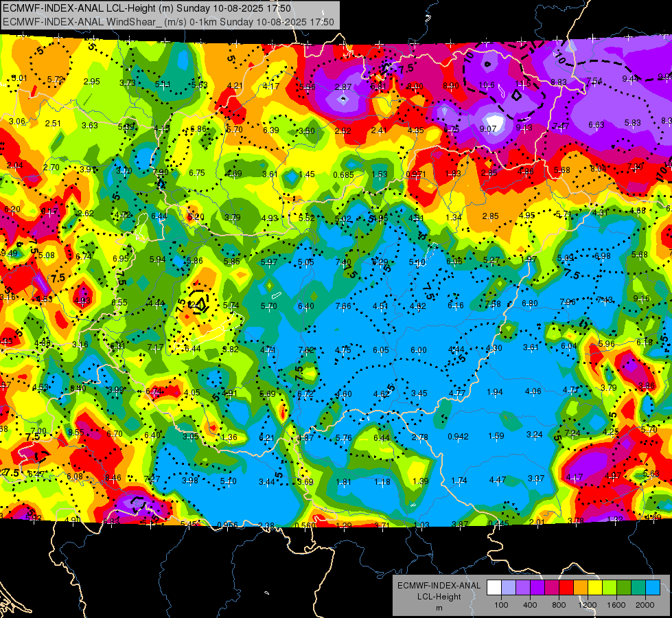
Task: Click the 'LCL-Height (m)' header line
Action: [147, 8]
